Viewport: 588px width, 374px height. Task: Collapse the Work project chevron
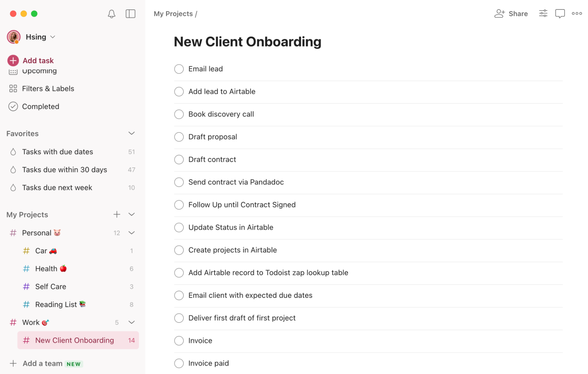(131, 323)
